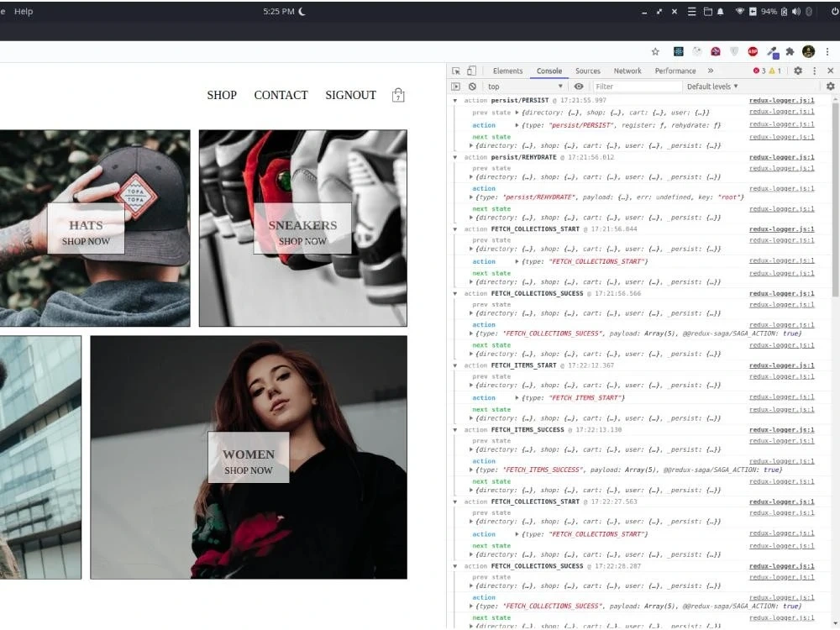Open the window list icon in top bar
This screenshot has width=840, height=630.
pos(707,11)
